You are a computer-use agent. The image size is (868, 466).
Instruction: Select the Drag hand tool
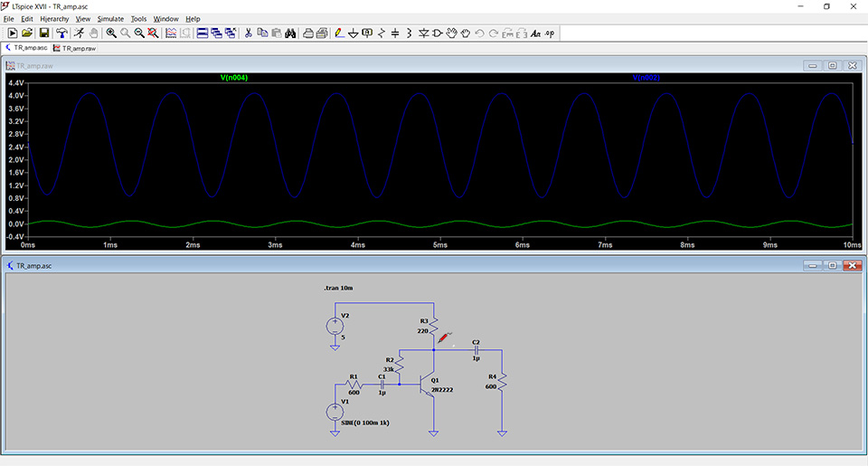[x=466, y=33]
